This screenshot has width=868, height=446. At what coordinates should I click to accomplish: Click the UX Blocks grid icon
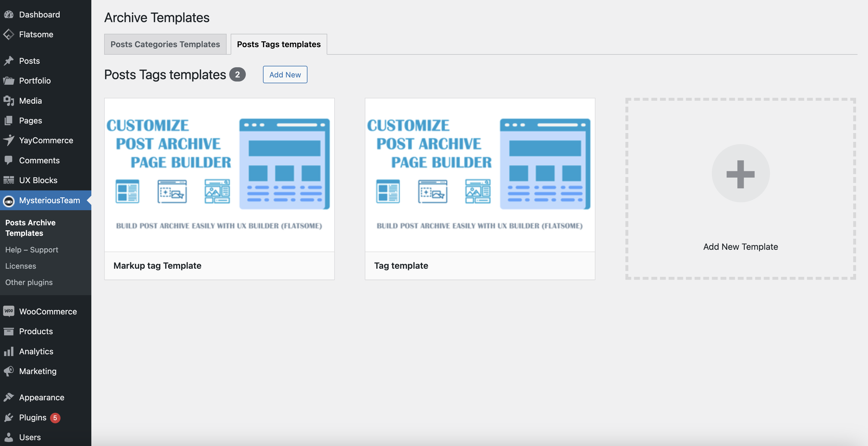(x=9, y=180)
